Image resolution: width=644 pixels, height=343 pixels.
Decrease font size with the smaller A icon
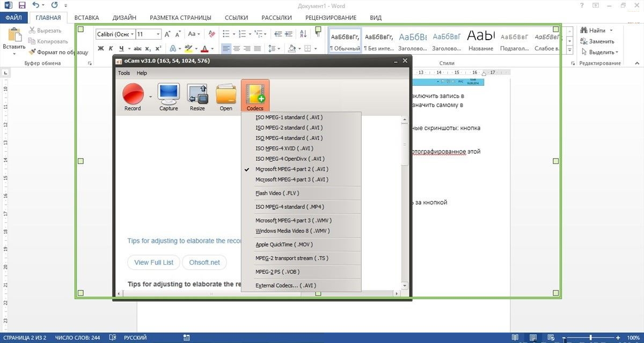coord(178,34)
